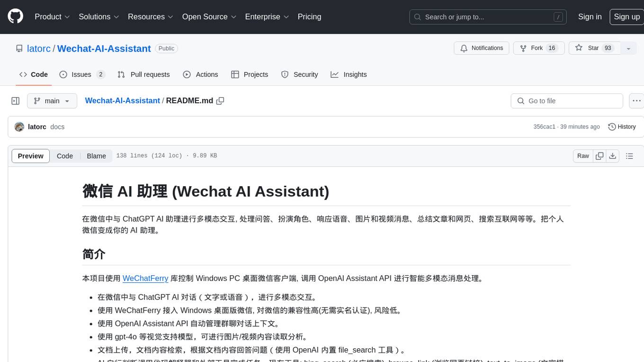Click the 微信 AI 助理 main heading

click(x=206, y=191)
